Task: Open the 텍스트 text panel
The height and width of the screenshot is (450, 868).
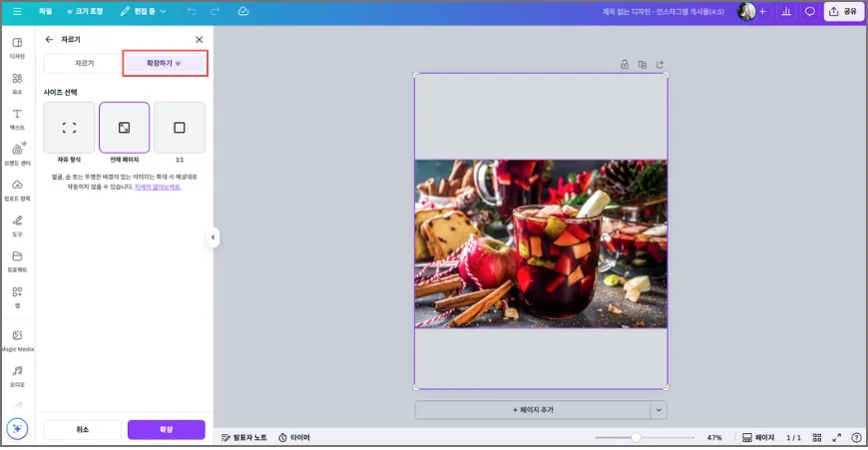Action: point(17,119)
